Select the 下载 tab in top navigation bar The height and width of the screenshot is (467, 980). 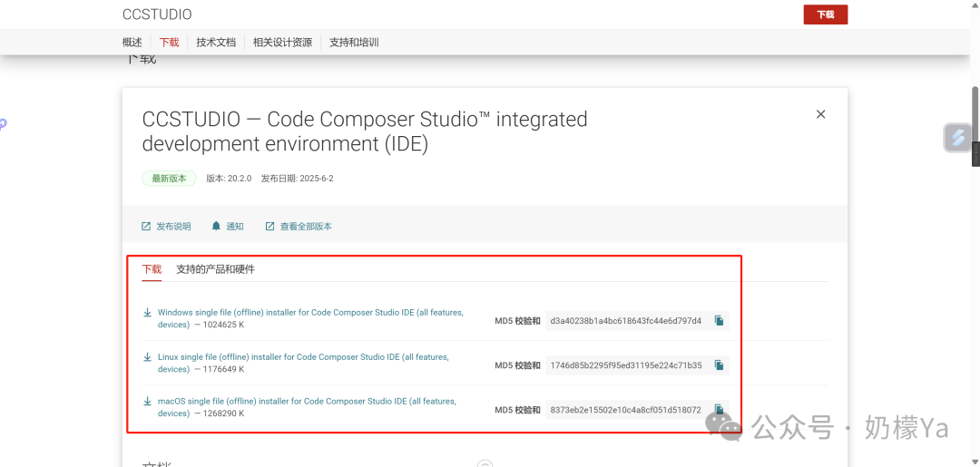pyautogui.click(x=169, y=43)
